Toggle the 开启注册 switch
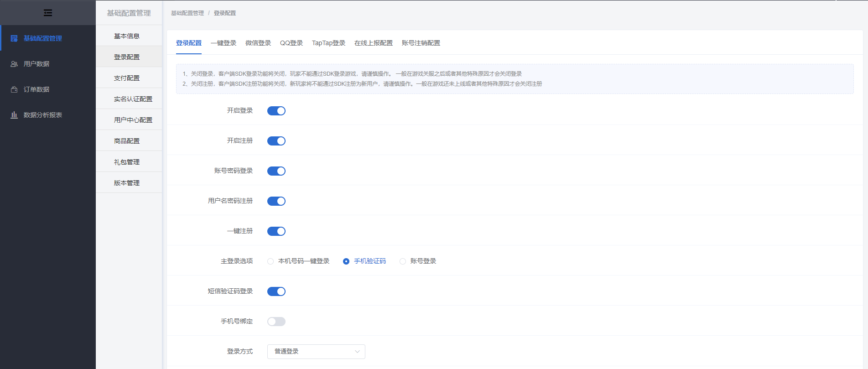The image size is (868, 369). pyautogui.click(x=276, y=141)
